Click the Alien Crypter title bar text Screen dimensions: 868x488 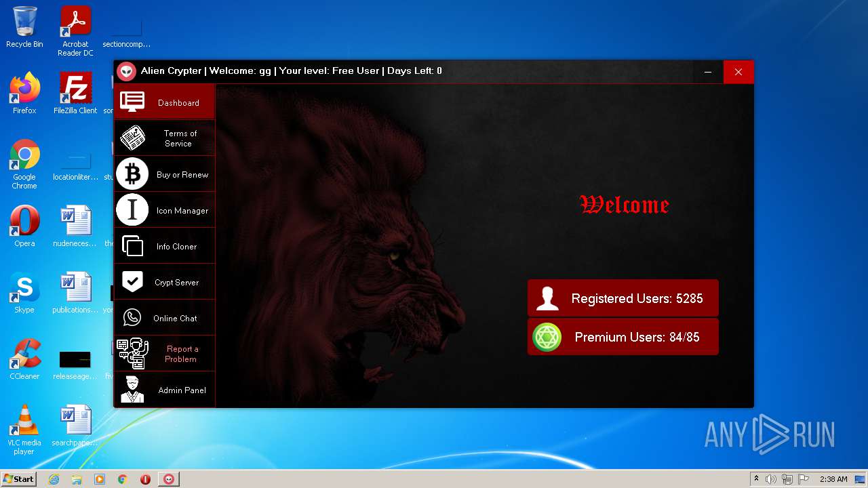click(x=292, y=70)
